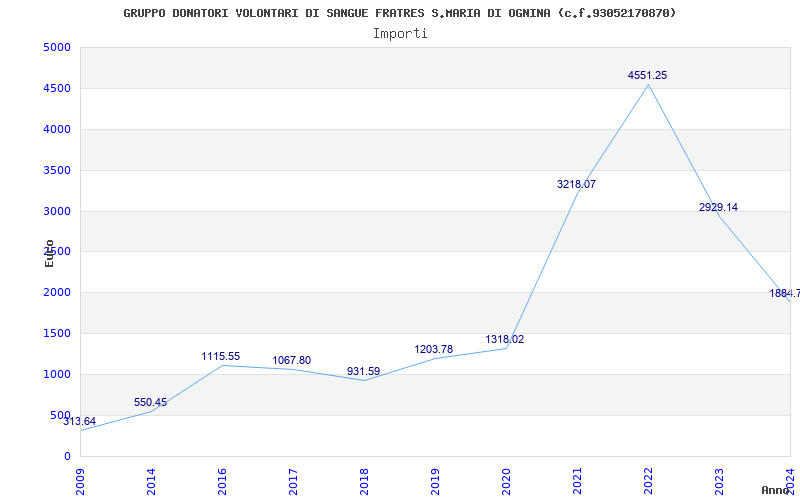Click x-axis year label 2019
800x500 pixels.
click(435, 481)
